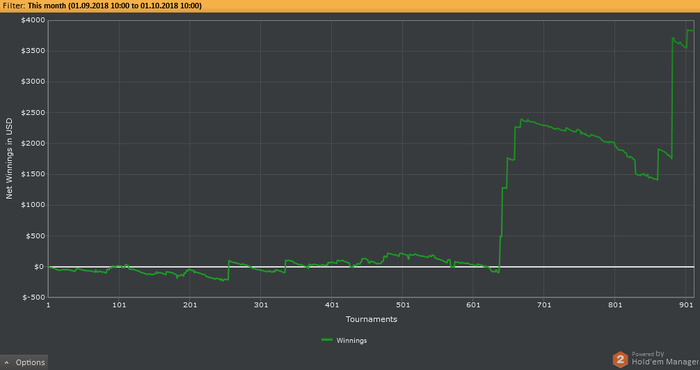Click the $2000 y-axis label
Screen dimensions: 700x370
pyautogui.click(x=33, y=144)
